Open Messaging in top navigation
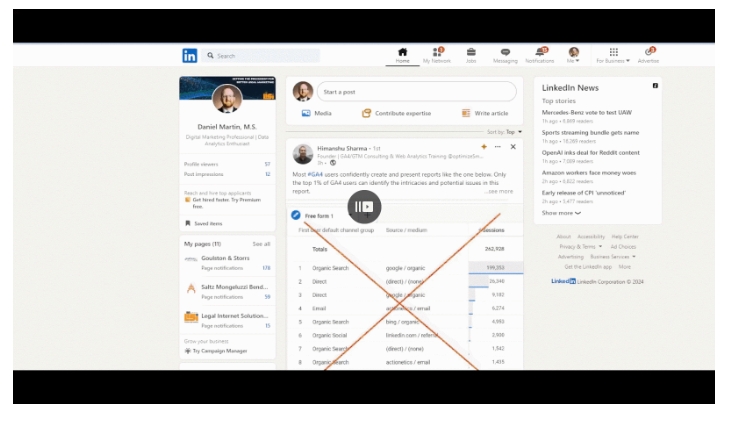Image resolution: width=729 pixels, height=425 pixels. click(x=505, y=55)
